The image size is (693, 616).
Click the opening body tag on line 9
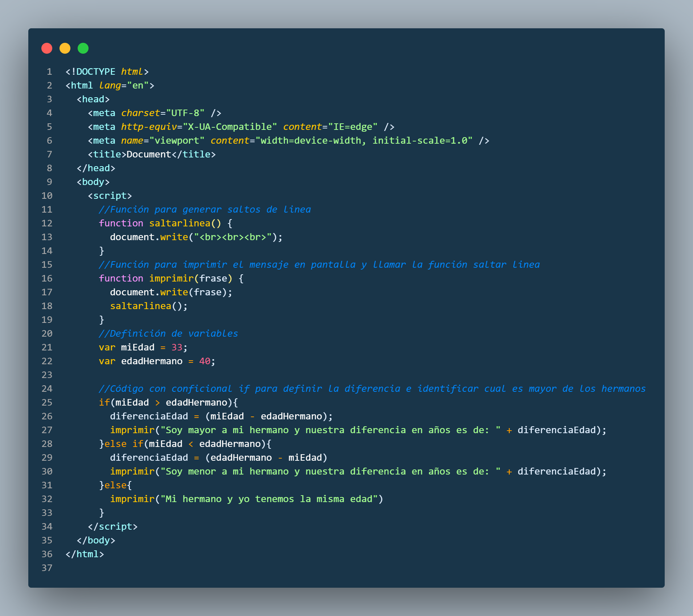(x=93, y=182)
